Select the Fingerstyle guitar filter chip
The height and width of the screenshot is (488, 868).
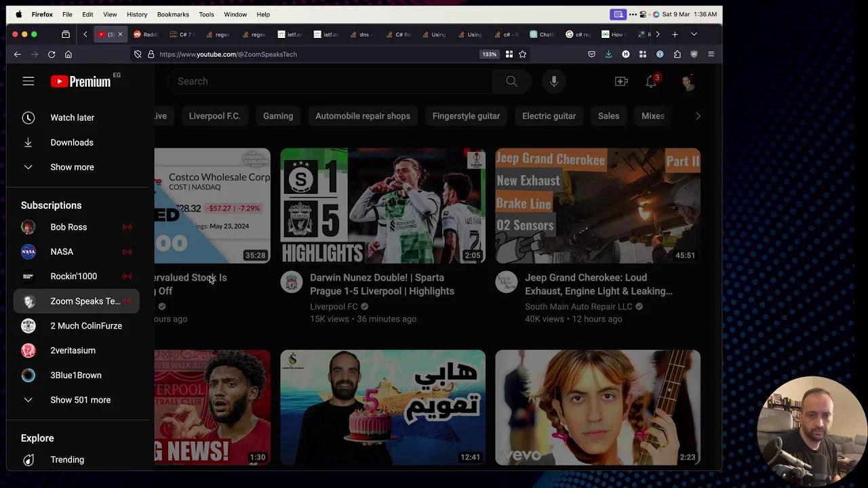(466, 116)
